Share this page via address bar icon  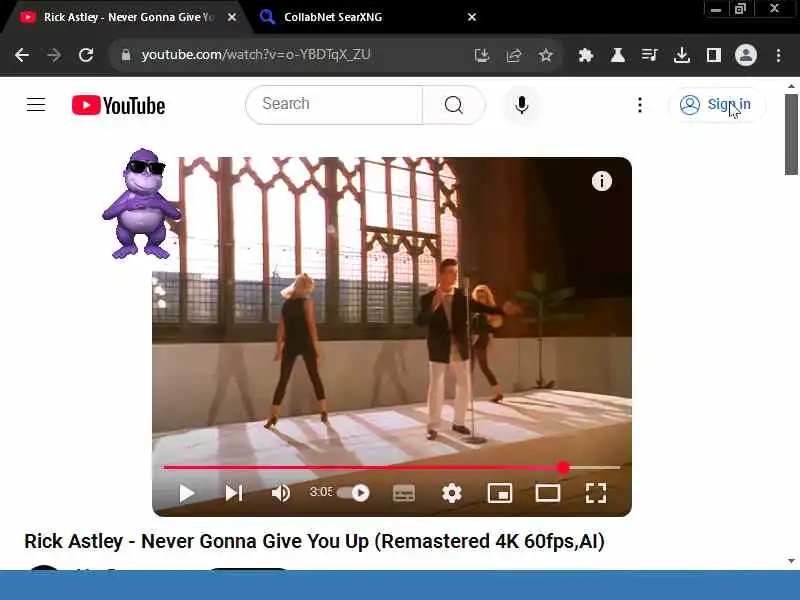(514, 55)
